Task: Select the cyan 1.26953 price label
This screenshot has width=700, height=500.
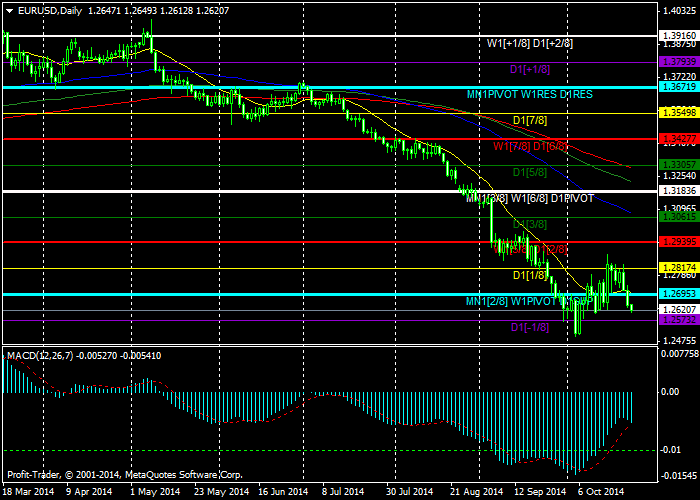Action: (x=679, y=294)
